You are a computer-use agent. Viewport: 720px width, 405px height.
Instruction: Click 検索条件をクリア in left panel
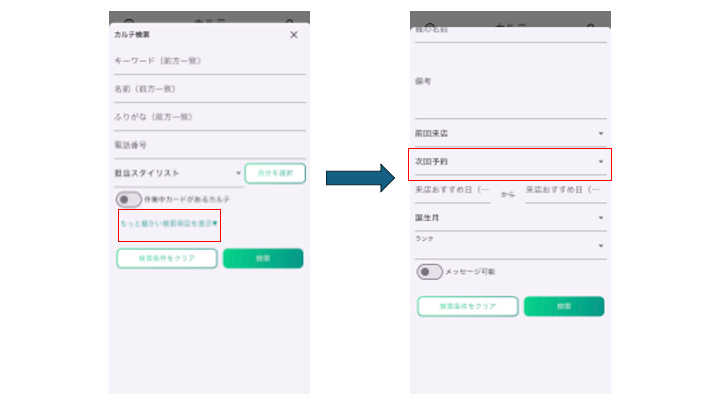pos(166,258)
